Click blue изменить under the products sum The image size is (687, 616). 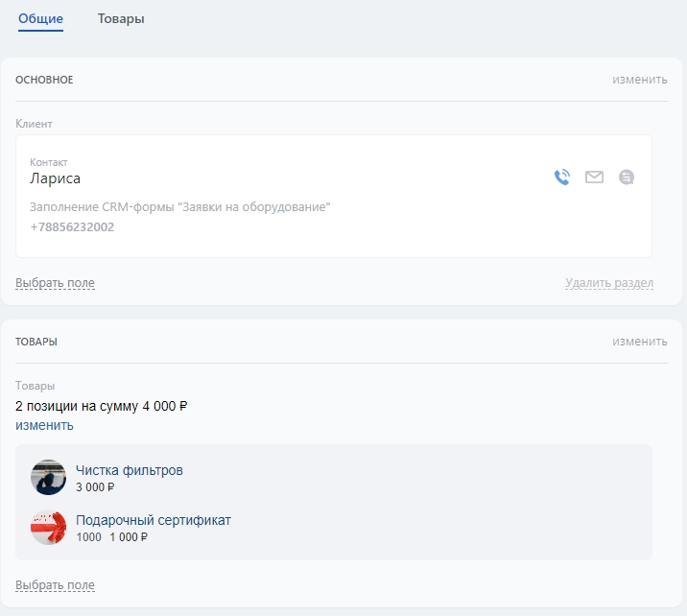point(44,425)
